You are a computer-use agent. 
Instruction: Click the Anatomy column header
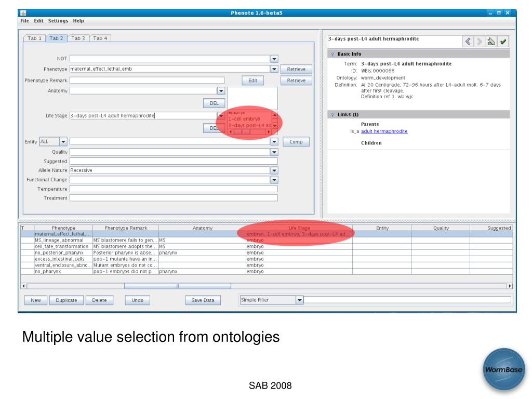coord(202,228)
